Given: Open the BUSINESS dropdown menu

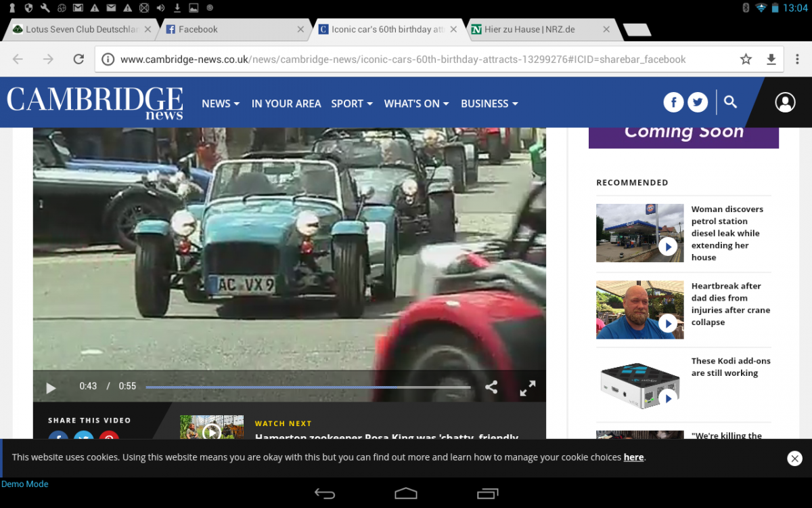Looking at the screenshot, I should pyautogui.click(x=489, y=104).
